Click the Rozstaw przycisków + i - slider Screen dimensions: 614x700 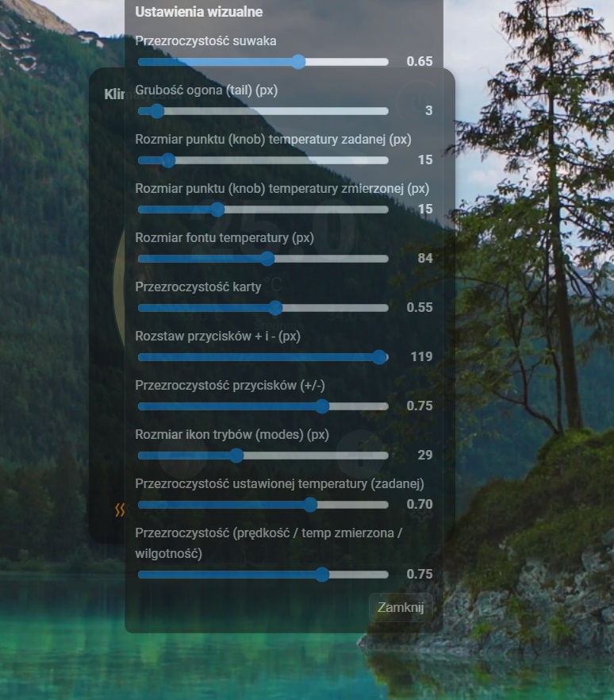pos(263,357)
